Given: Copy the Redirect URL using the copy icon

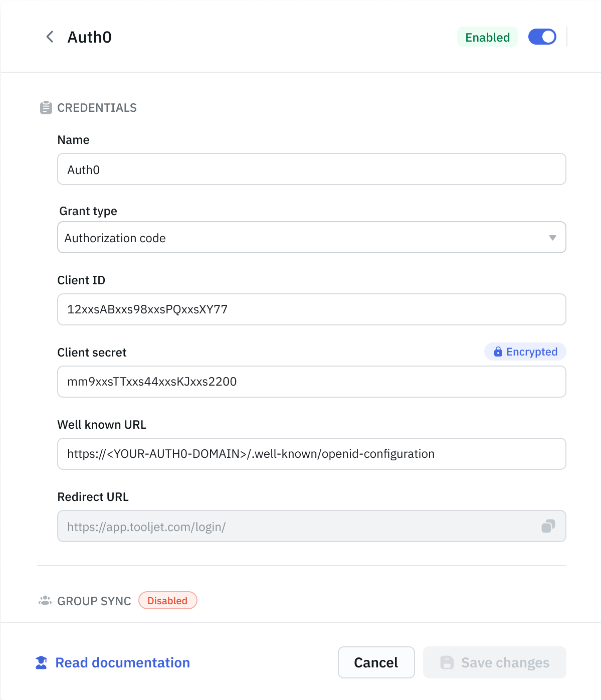Looking at the screenshot, I should click(549, 526).
